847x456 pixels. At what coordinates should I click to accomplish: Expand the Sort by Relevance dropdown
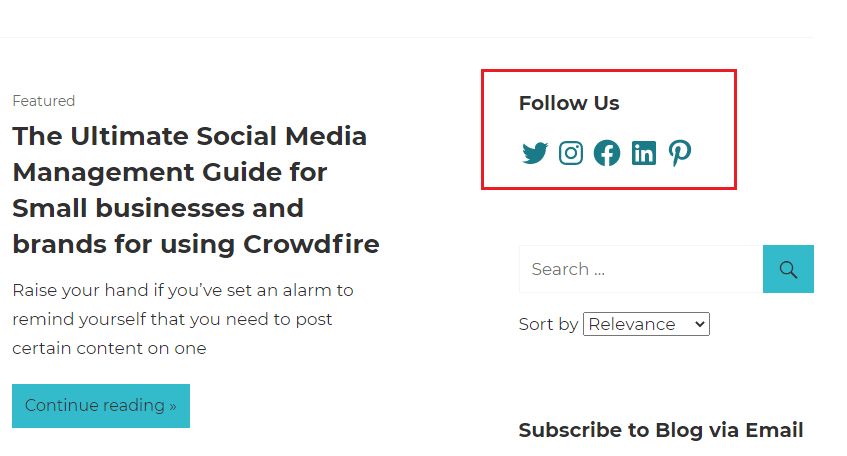tap(645, 324)
